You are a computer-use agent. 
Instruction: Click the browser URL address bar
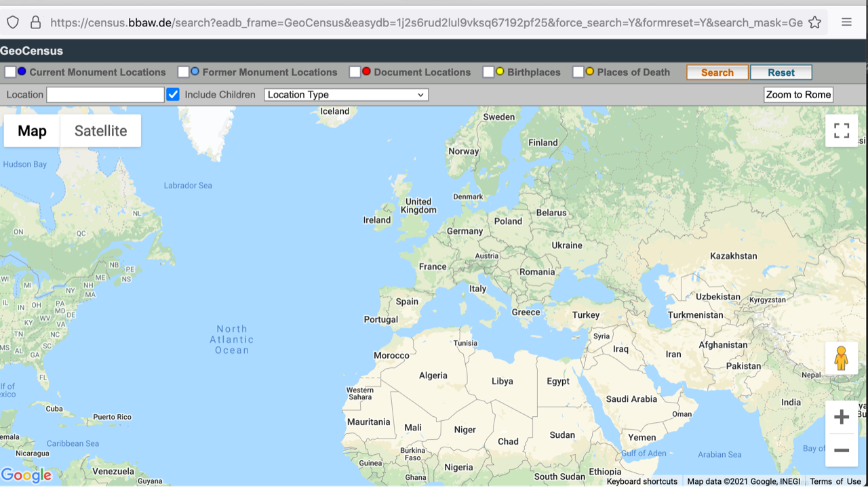click(x=427, y=22)
